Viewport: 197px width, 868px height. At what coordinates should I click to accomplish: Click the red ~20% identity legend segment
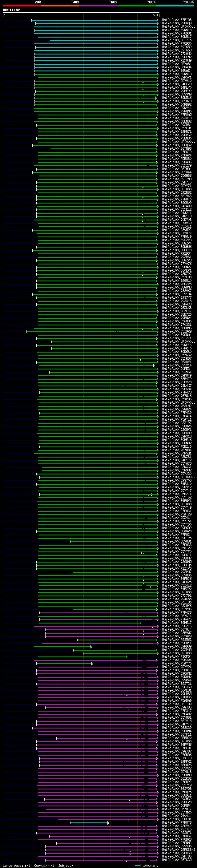[x=22, y=6]
